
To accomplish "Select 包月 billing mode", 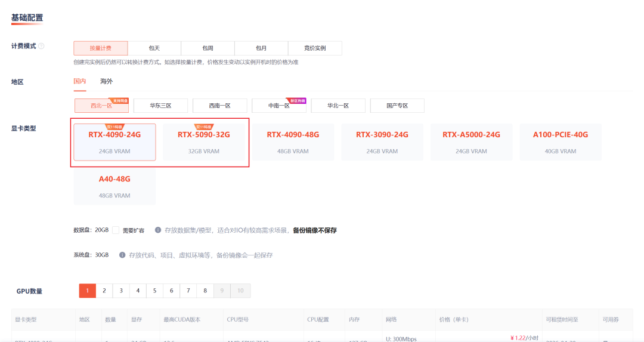I will [261, 48].
